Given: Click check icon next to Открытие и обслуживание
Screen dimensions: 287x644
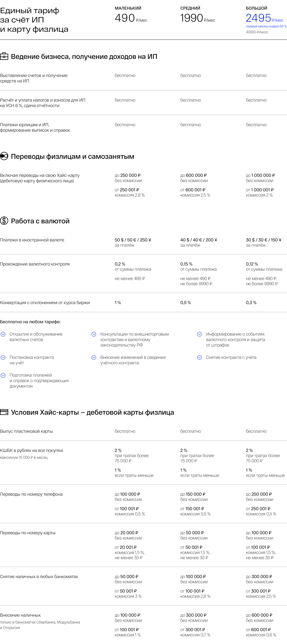Looking at the screenshot, I should 3,334.
